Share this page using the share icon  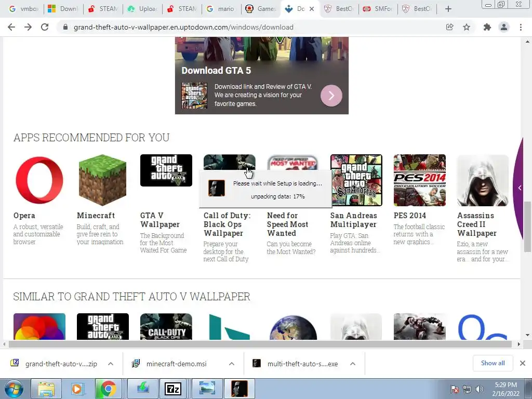[x=449, y=27]
